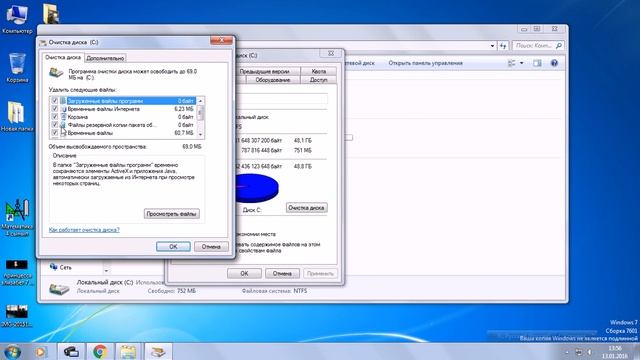Open the Доступ tab in properties
The height and width of the screenshot is (360, 640).
pos(319,80)
